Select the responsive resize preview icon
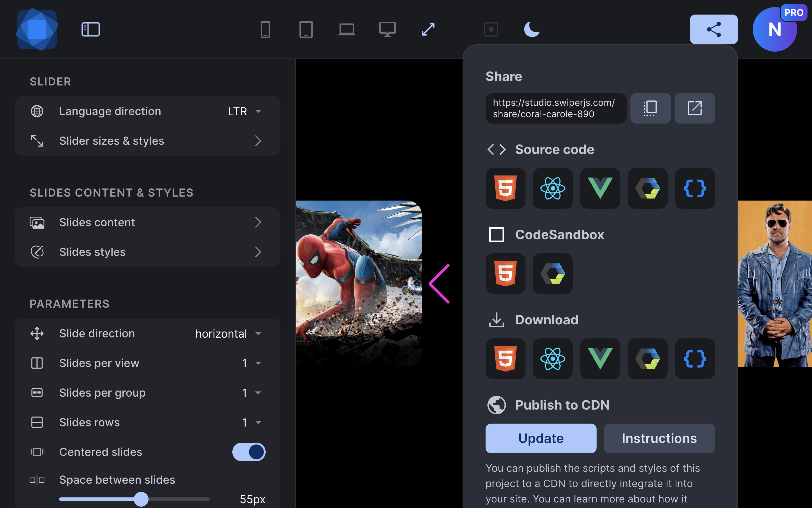 click(428, 29)
